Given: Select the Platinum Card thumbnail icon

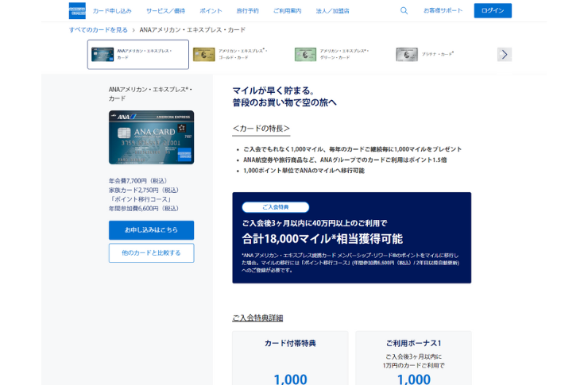Looking at the screenshot, I should pos(407,55).
